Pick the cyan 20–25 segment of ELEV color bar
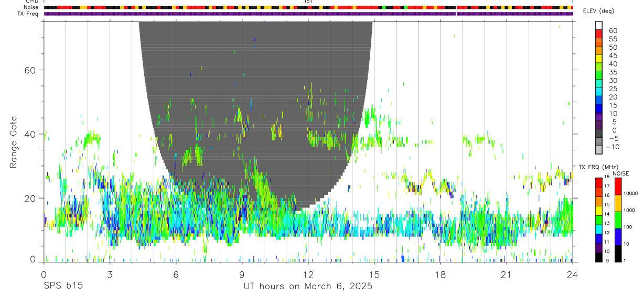 [x=599, y=93]
